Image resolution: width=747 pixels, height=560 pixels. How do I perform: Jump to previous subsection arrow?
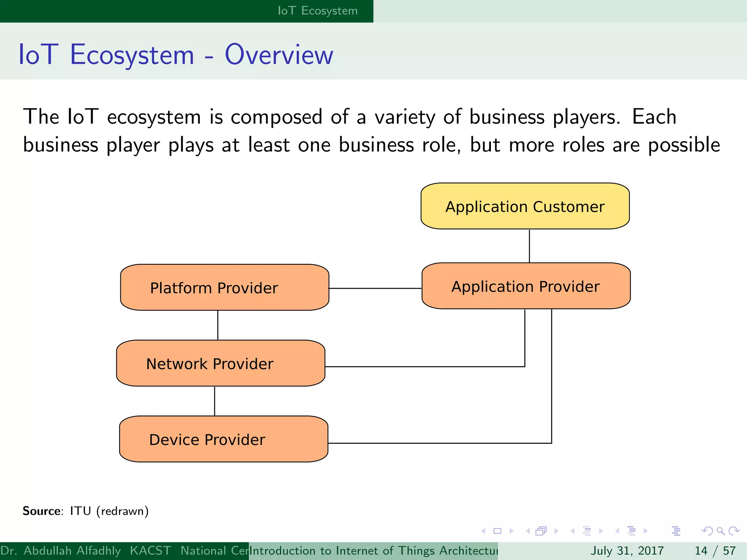(x=573, y=531)
